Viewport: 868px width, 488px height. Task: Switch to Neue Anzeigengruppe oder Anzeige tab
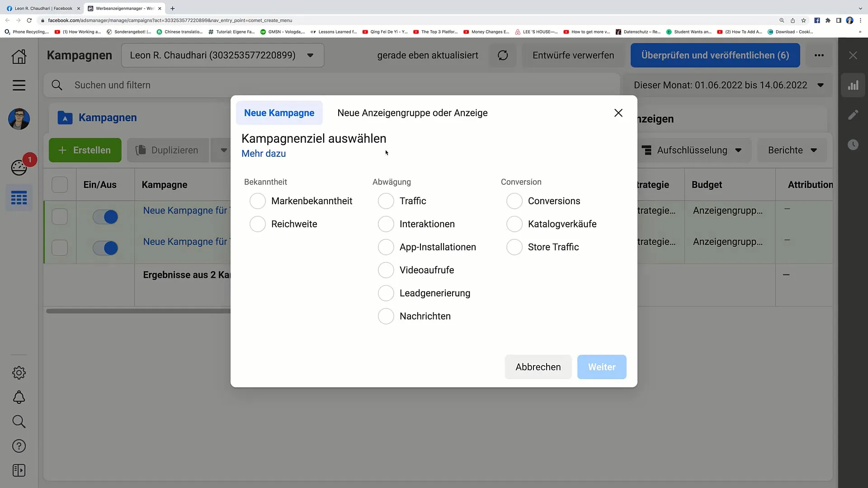click(412, 113)
